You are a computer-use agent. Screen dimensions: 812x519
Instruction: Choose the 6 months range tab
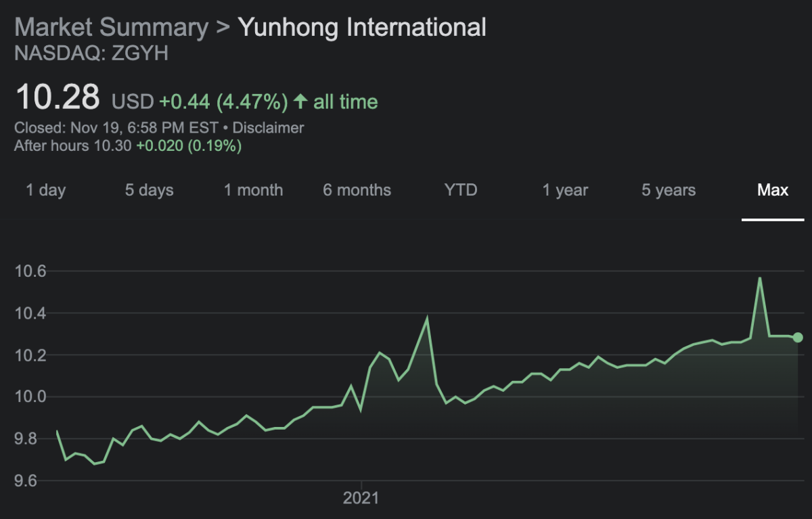pos(357,190)
